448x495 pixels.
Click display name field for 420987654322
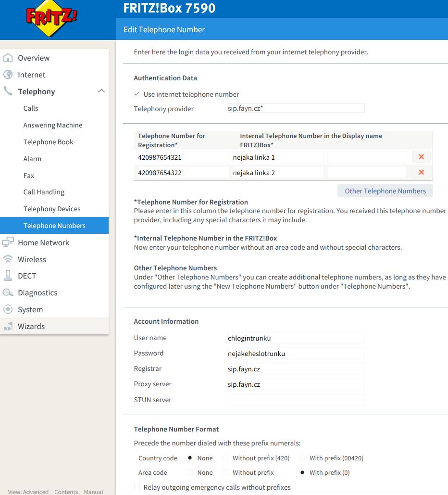(367, 172)
